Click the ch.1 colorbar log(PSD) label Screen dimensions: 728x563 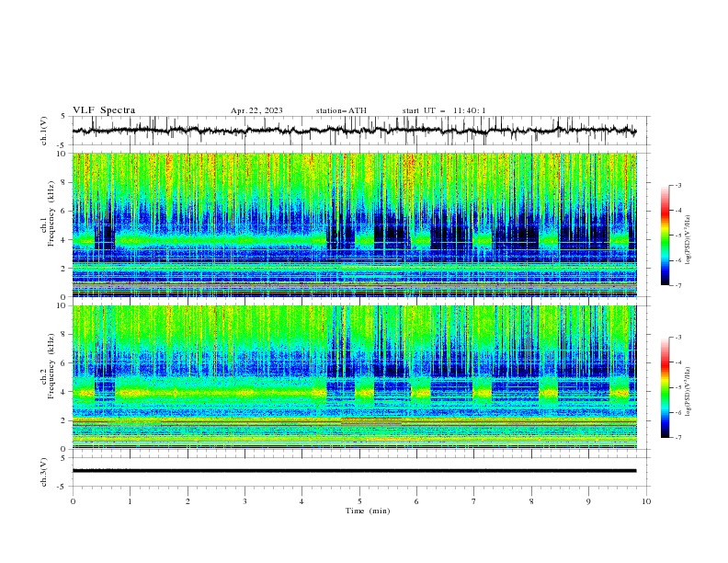688,240
